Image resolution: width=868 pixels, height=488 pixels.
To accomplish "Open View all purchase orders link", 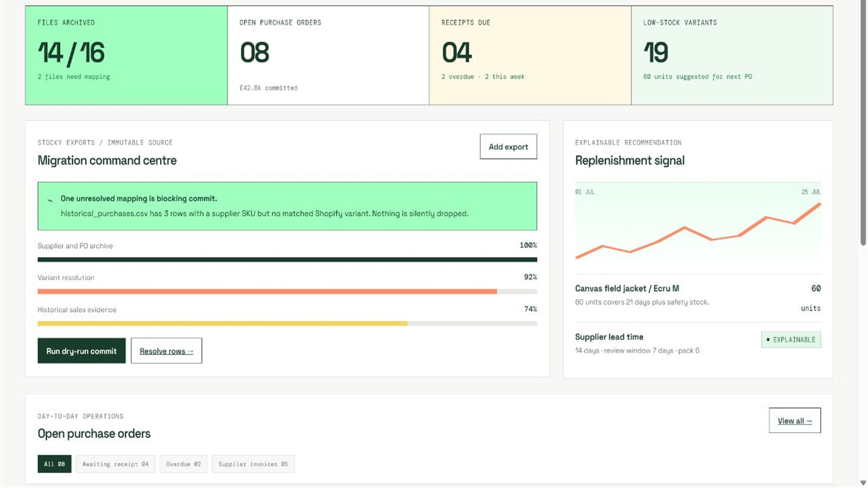I will coord(795,420).
